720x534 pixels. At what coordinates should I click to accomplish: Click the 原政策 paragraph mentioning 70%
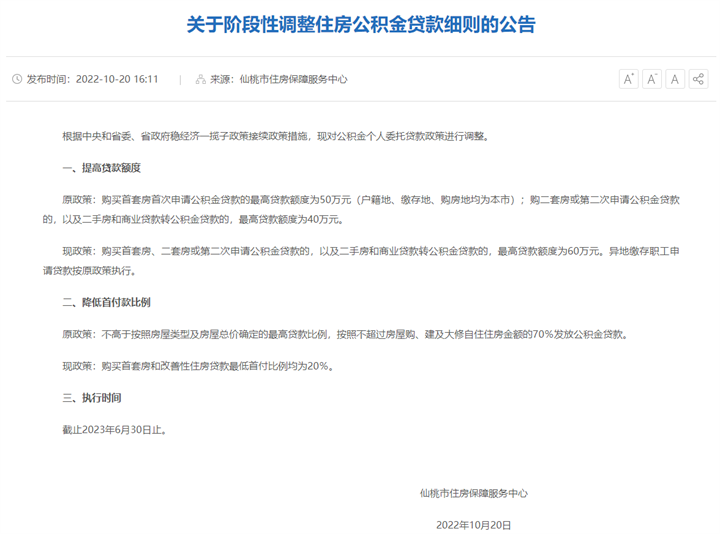pyautogui.click(x=344, y=334)
